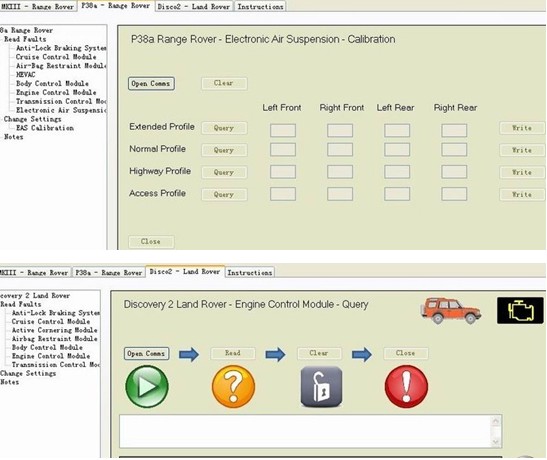Click Access Profile Right Rear field
The width and height of the screenshot is (547, 460).
(454, 194)
